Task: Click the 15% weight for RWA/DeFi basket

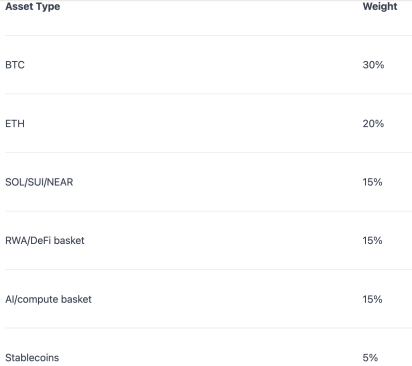Action: 372,241
